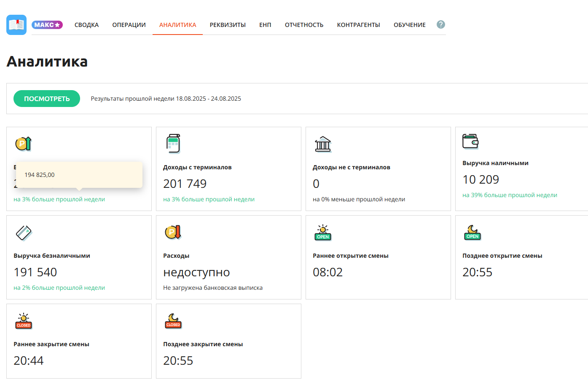
Task: Click the Позднее открытие смены label
Action: (x=502, y=256)
